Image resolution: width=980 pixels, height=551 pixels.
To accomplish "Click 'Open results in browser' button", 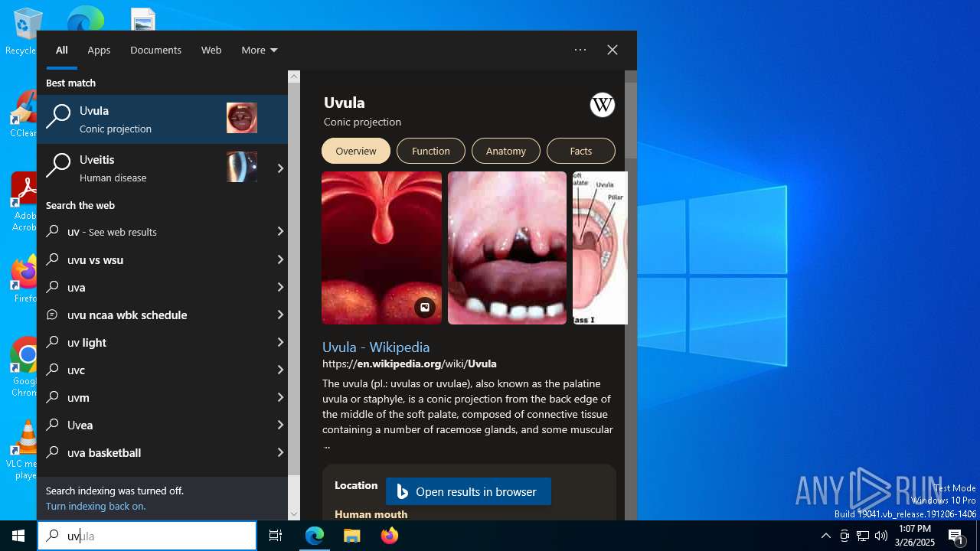I will pos(469,491).
